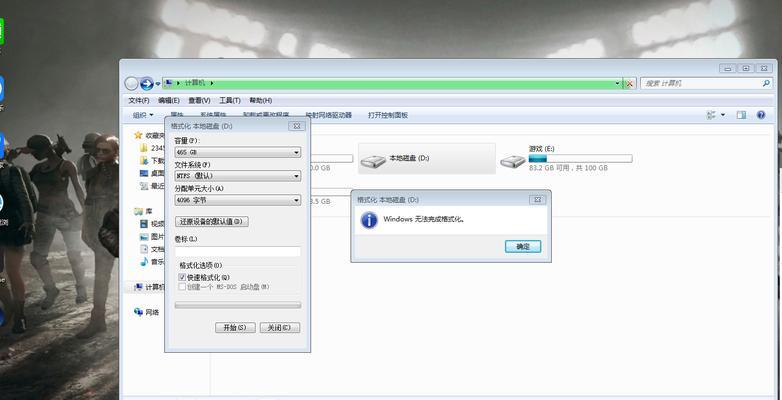Focus the 卷标 volume label field
Viewport: 782px width, 400px height.
coord(238,251)
